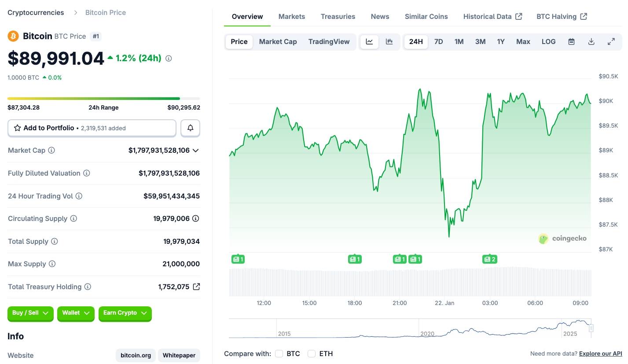Switch to candlestick chart icon
This screenshot has height=364, width=628.
pos(389,42)
